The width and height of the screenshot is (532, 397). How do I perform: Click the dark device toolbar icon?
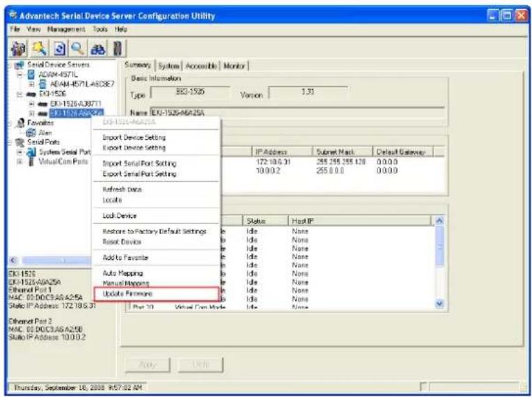[118, 48]
